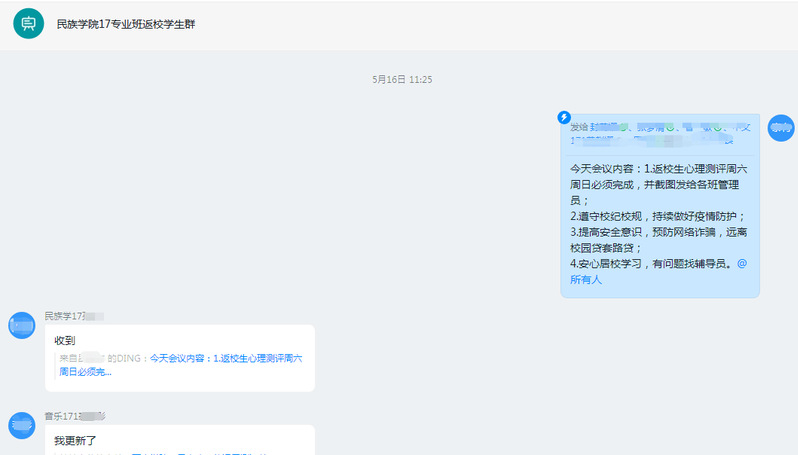
Task: Click the 我更新了 message bubble
Action: coord(180,440)
